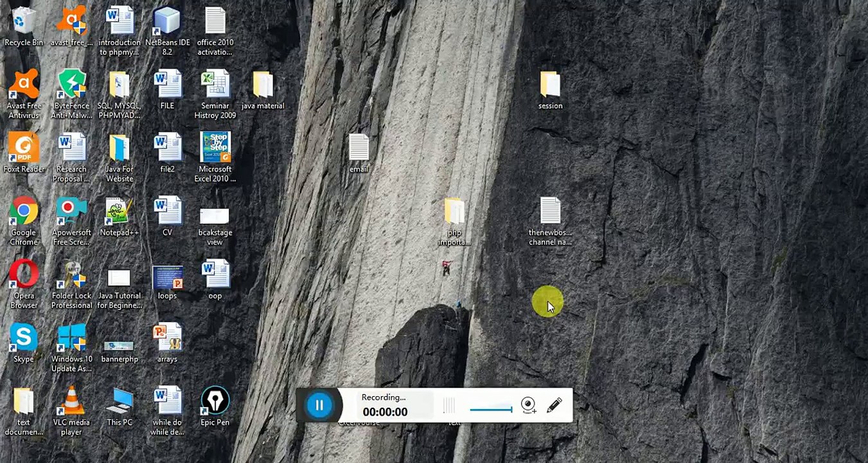Select the Google Chrome shortcut
The image size is (868, 463).
point(24,217)
